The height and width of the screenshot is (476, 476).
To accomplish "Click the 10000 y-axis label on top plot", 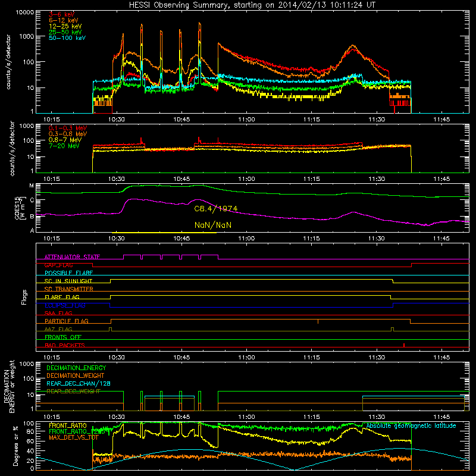I will [25, 12].
